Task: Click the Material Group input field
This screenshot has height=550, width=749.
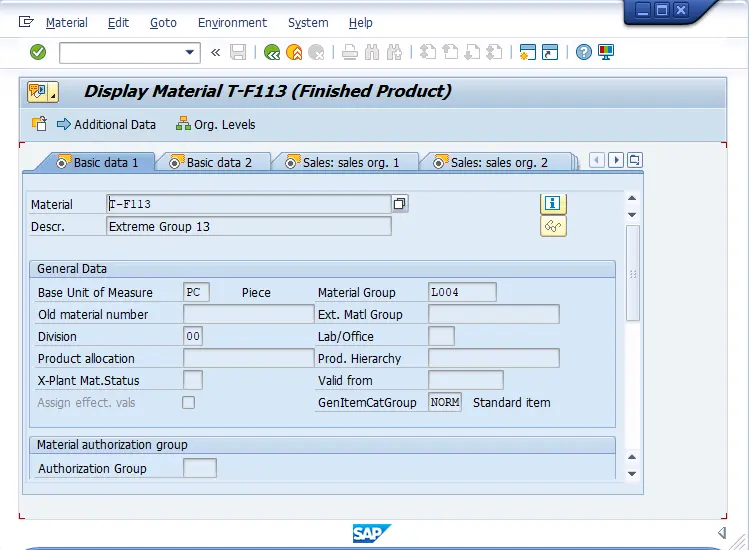Action: [x=462, y=292]
